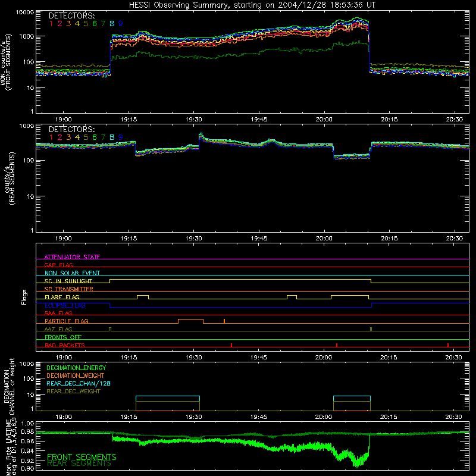Click the DECIMATION_ENERGY legend entry
The width and height of the screenshot is (476, 476).
coord(76,368)
